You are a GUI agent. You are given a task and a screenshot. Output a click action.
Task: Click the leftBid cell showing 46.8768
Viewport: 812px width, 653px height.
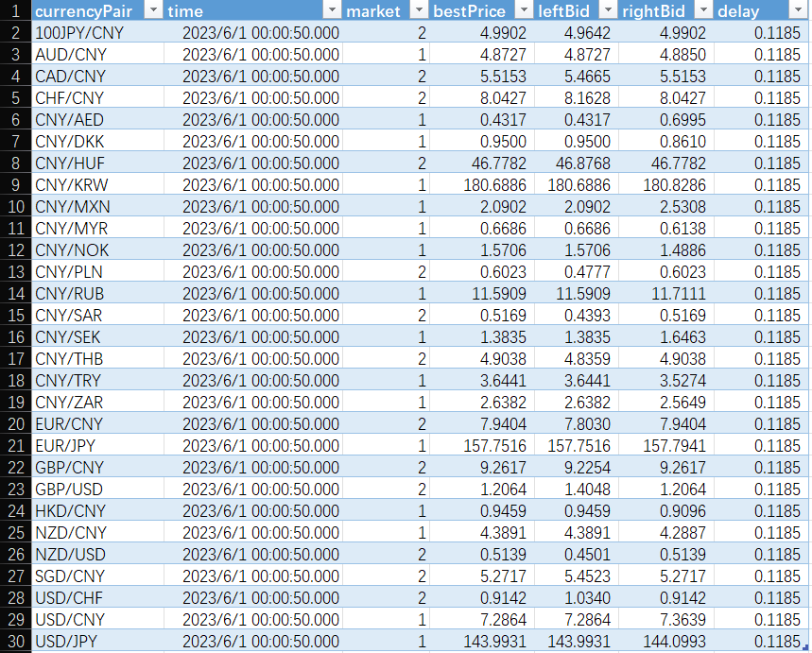pos(577,163)
